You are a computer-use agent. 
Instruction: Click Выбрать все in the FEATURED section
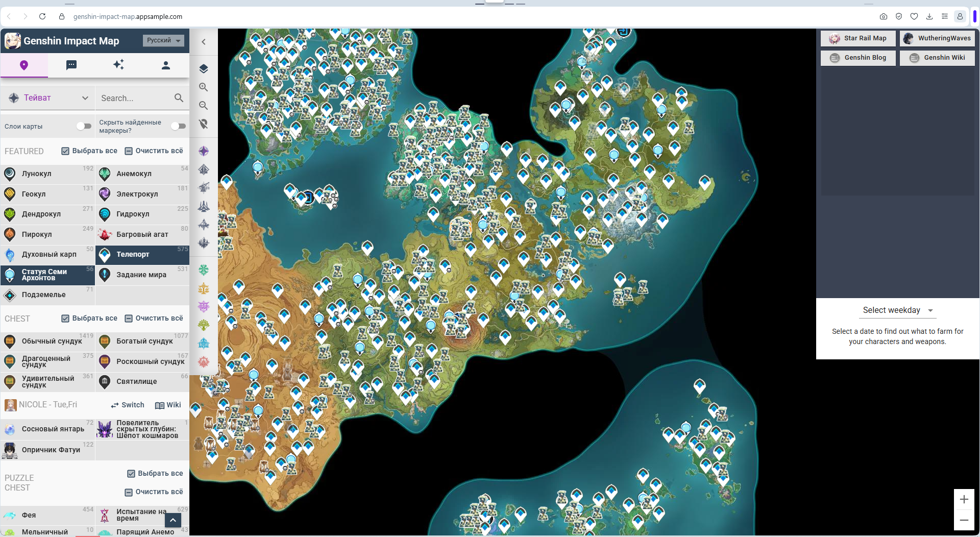[89, 151]
